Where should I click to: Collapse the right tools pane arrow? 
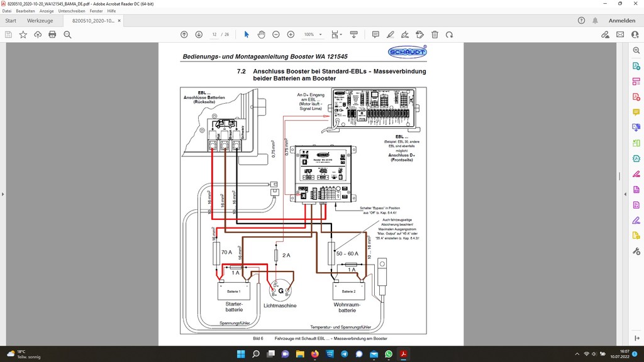(625, 194)
